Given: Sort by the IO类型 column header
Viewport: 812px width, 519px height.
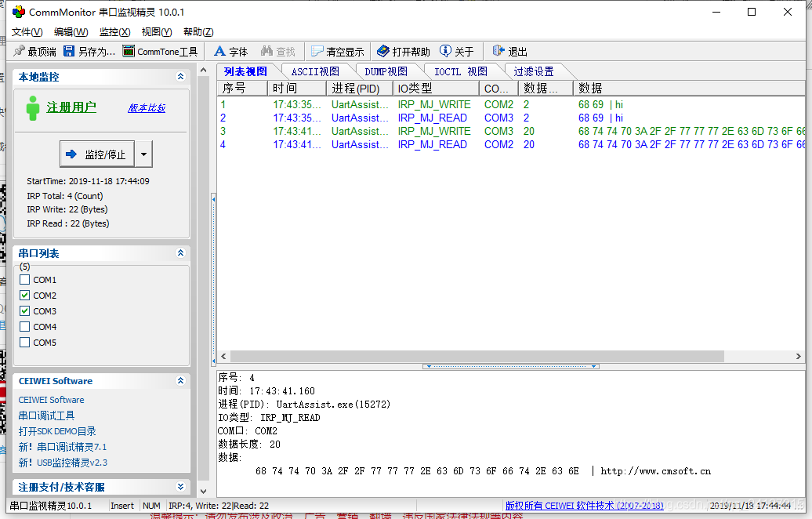Looking at the screenshot, I should (x=436, y=88).
